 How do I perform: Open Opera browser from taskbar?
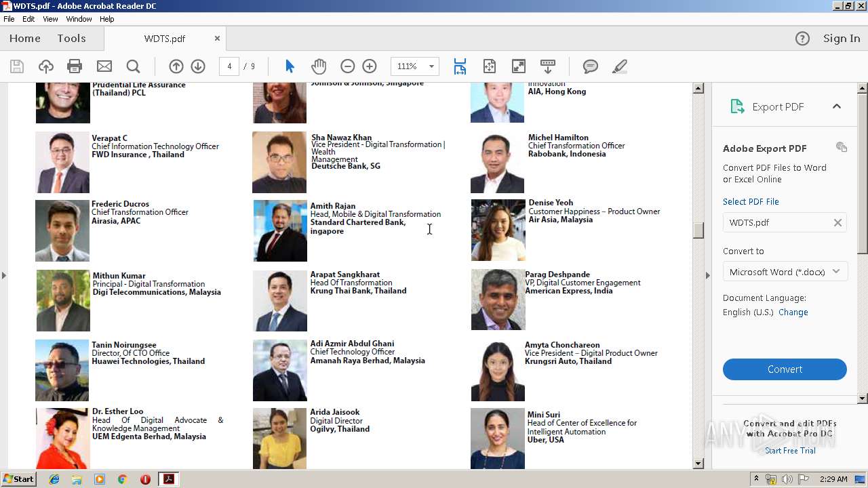pyautogui.click(x=145, y=479)
